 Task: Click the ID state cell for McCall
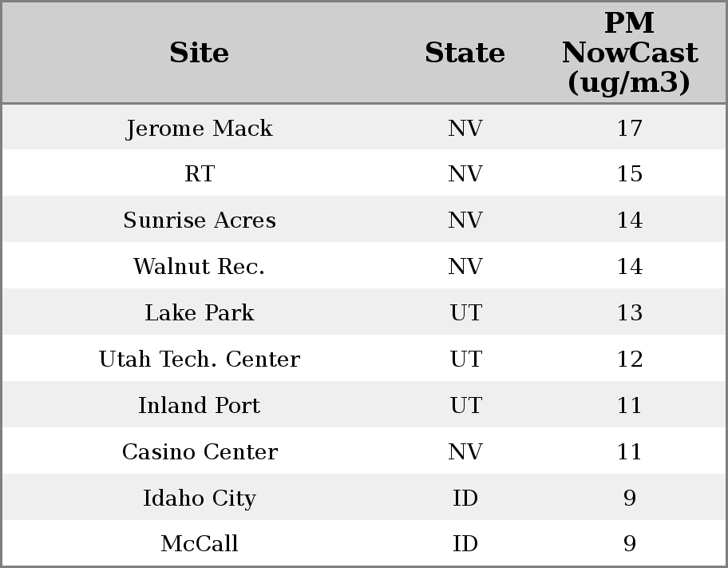pos(465,544)
